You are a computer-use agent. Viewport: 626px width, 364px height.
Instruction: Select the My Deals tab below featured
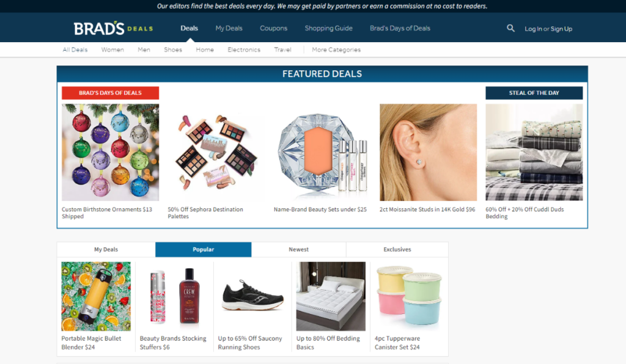point(106,250)
